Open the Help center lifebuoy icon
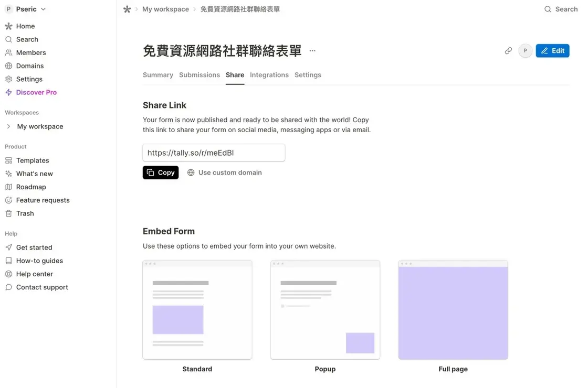Screen dimensions: 588x388 tap(8, 274)
